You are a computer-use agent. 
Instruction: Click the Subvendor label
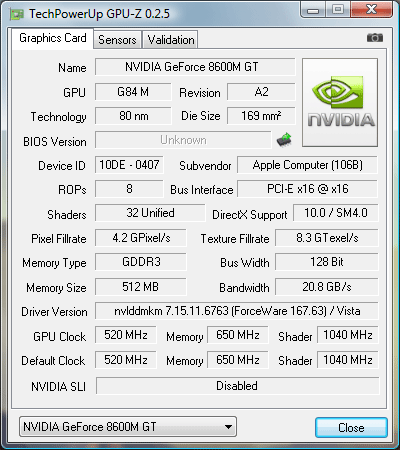205,166
